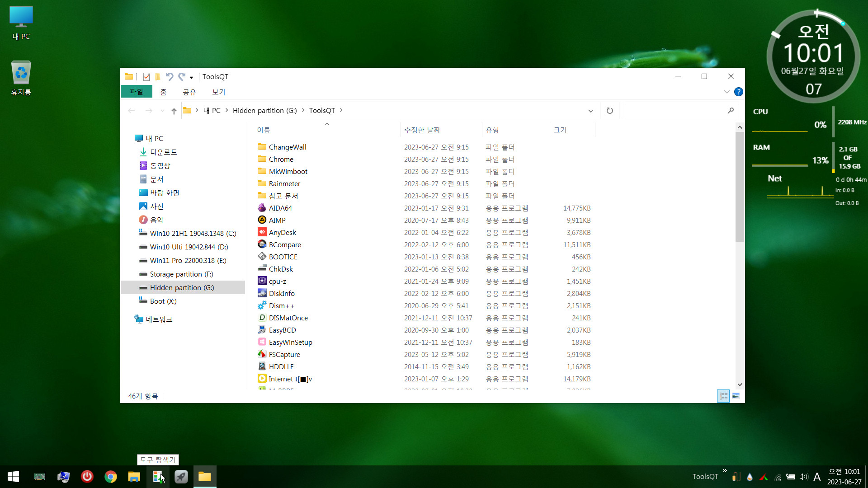This screenshot has width=868, height=488.
Task: Click the Properties icon in quick access toolbar
Action: click(146, 77)
